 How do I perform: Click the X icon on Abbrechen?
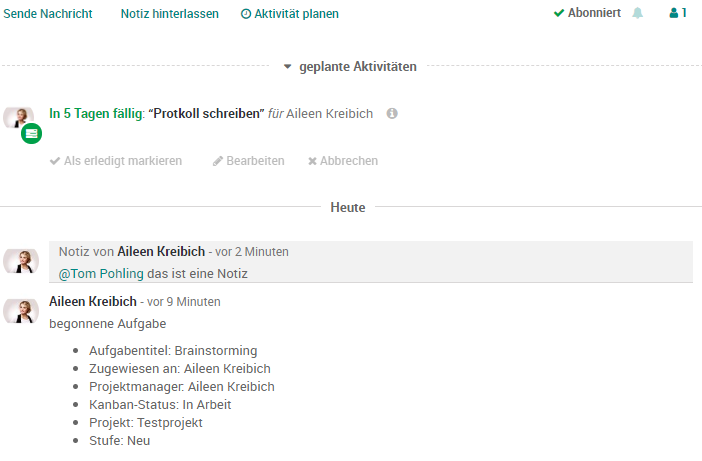[x=312, y=161]
